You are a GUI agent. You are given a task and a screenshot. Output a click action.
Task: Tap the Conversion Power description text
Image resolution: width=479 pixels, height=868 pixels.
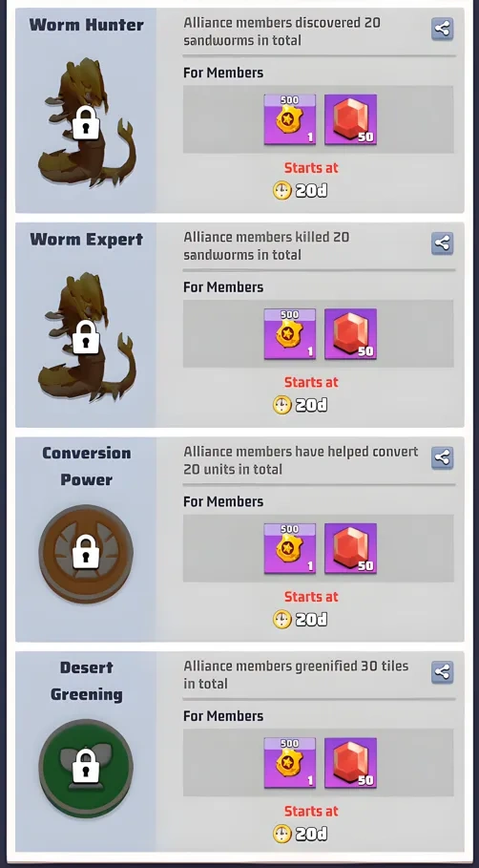pyautogui.click(x=301, y=460)
